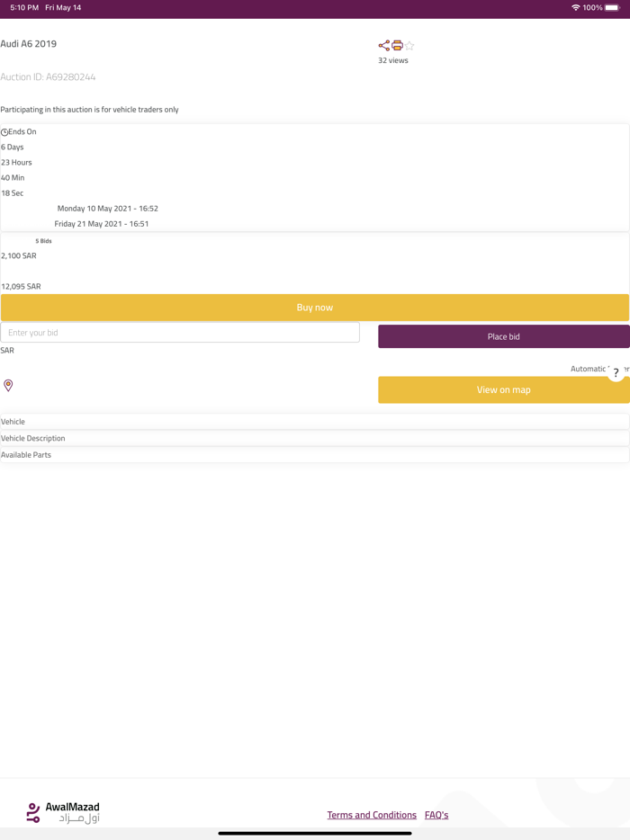
Task: Tap the AwalMazad logo in footer
Action: pos(63,812)
